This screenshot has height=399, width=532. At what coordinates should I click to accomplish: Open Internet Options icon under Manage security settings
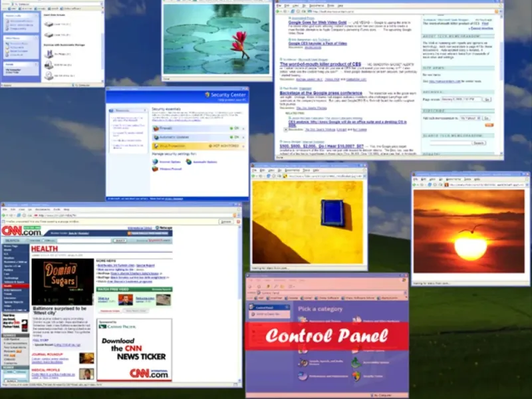(155, 162)
